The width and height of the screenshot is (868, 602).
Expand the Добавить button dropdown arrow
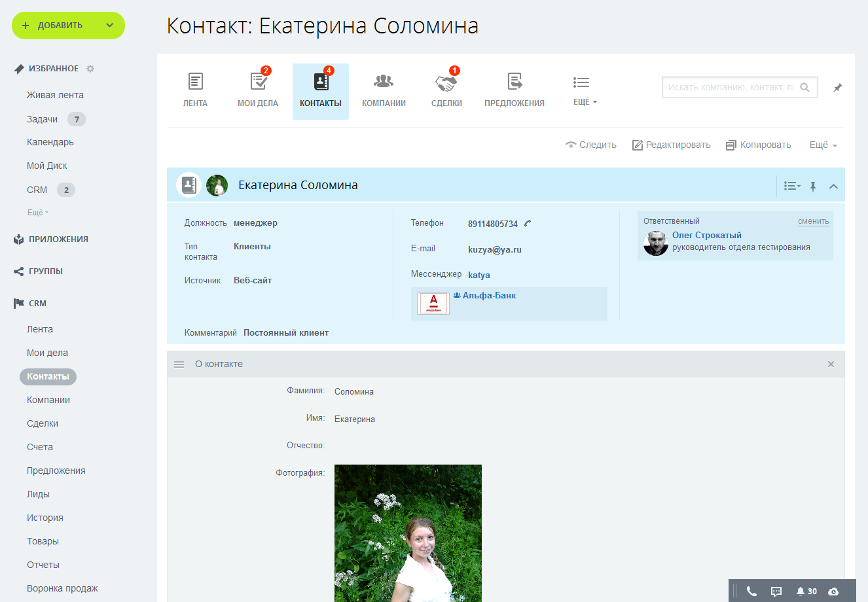[x=109, y=26]
